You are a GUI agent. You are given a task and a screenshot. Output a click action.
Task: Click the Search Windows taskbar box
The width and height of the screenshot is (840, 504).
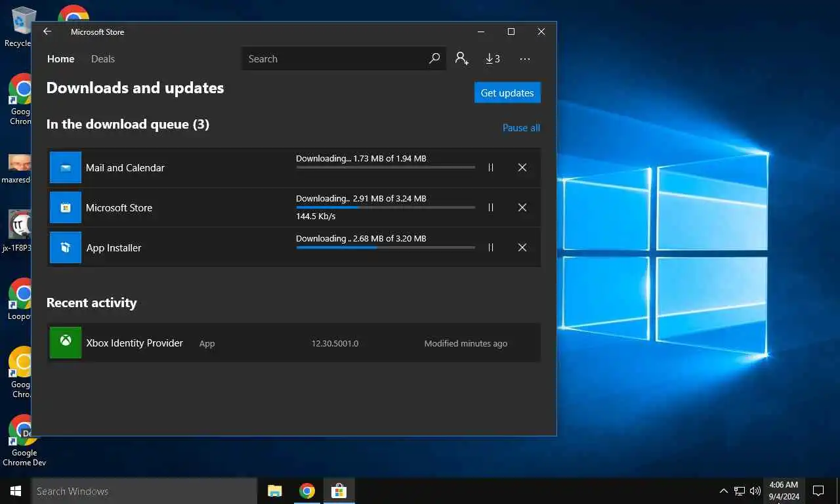pos(144,491)
